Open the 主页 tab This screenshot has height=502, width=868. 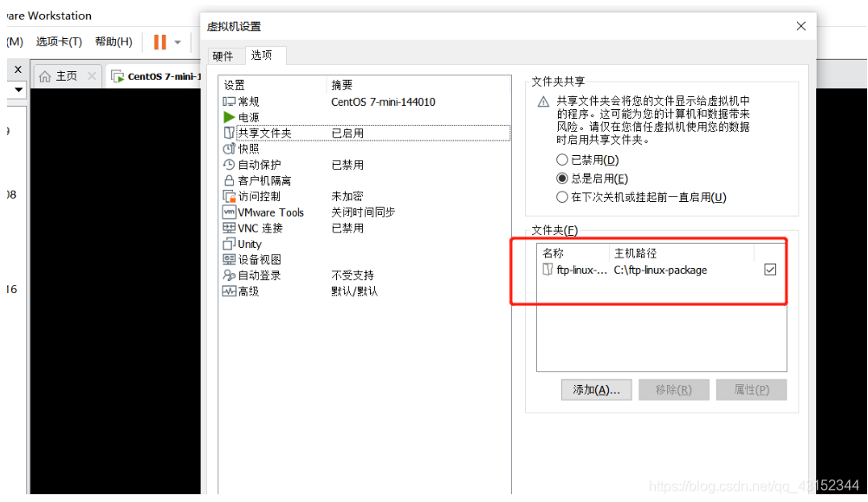coord(67,76)
